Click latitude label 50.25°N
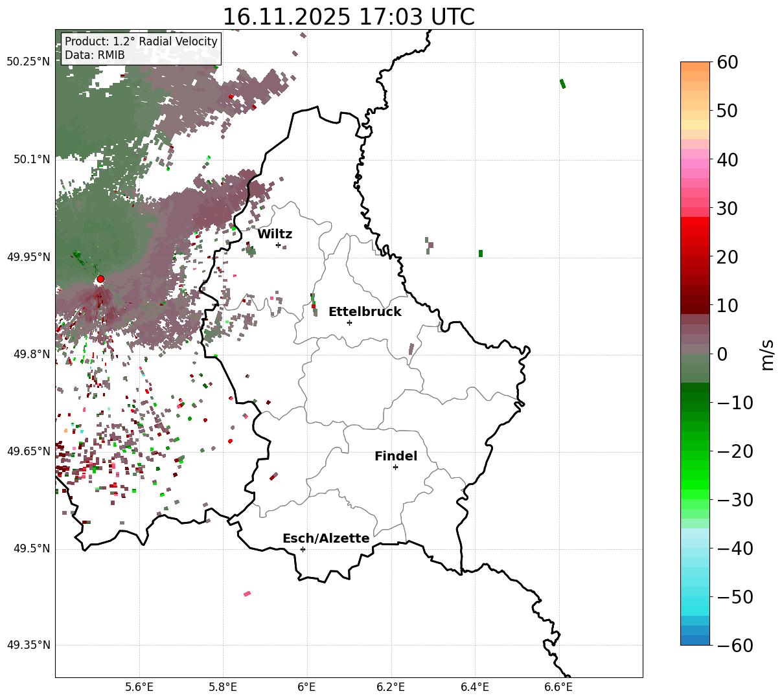Screen dimensions: 782x700 [28, 62]
